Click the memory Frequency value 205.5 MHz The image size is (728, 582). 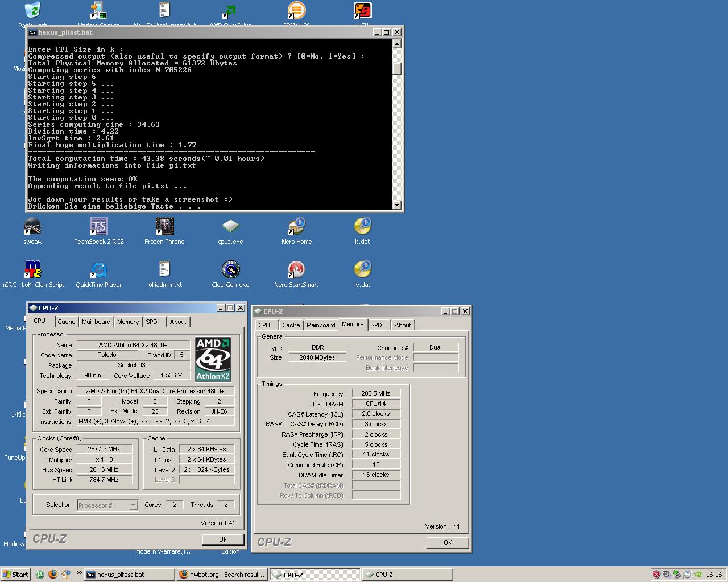376,393
